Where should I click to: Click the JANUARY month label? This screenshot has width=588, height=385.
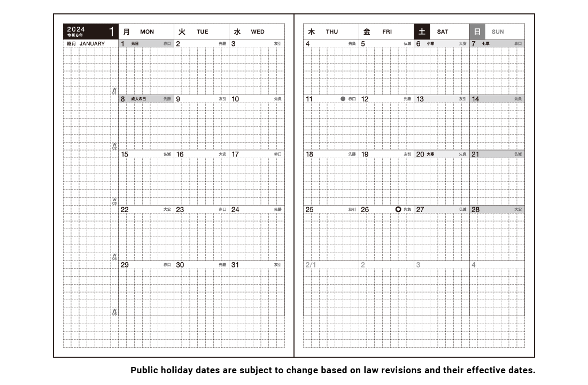[x=92, y=44]
